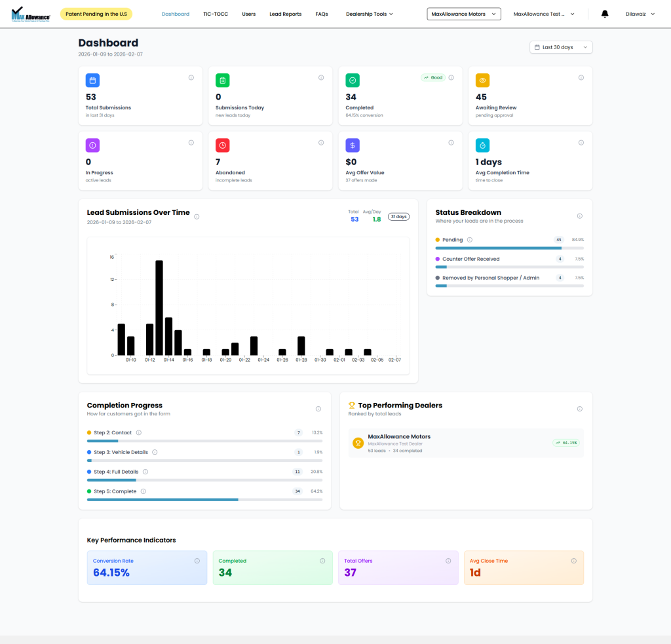Image resolution: width=671 pixels, height=644 pixels.
Task: Click the info icon on Status Breakdown
Action: [579, 216]
